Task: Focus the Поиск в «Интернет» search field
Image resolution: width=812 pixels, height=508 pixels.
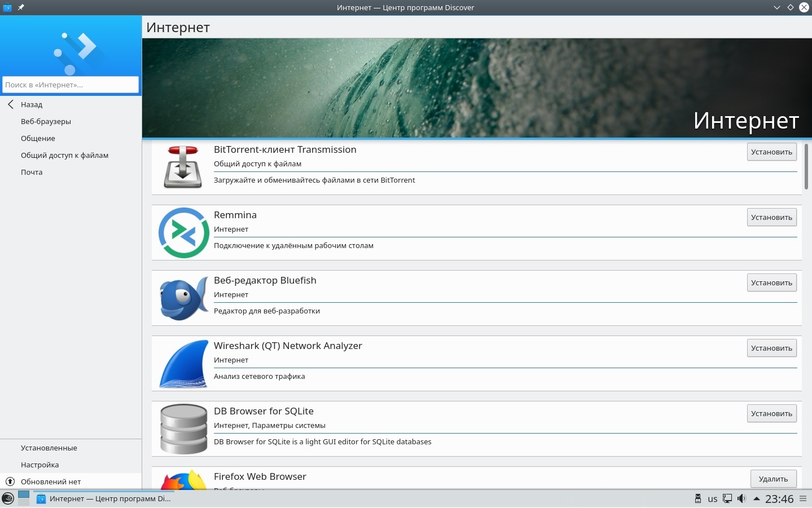Action: (71, 85)
